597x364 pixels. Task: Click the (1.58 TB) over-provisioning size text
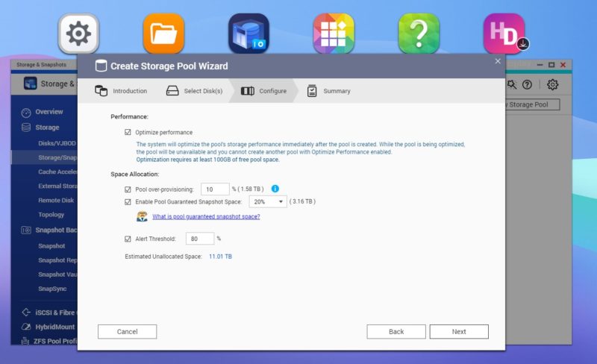(x=250, y=189)
